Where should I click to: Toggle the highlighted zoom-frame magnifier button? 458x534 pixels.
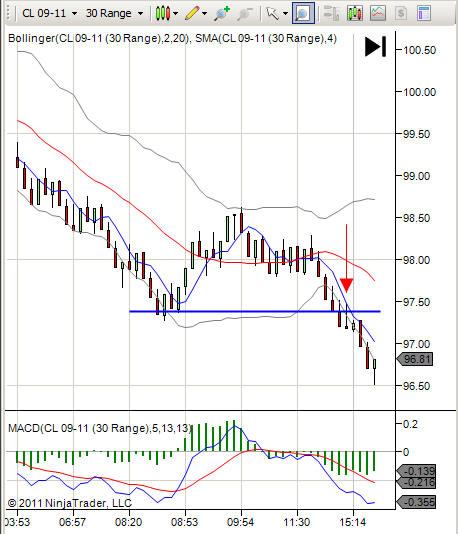tap(303, 13)
